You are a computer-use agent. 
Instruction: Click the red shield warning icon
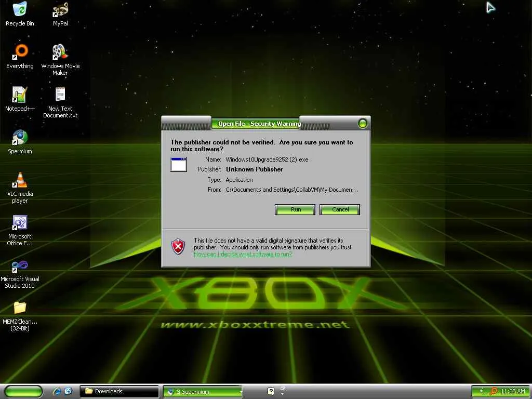point(178,247)
